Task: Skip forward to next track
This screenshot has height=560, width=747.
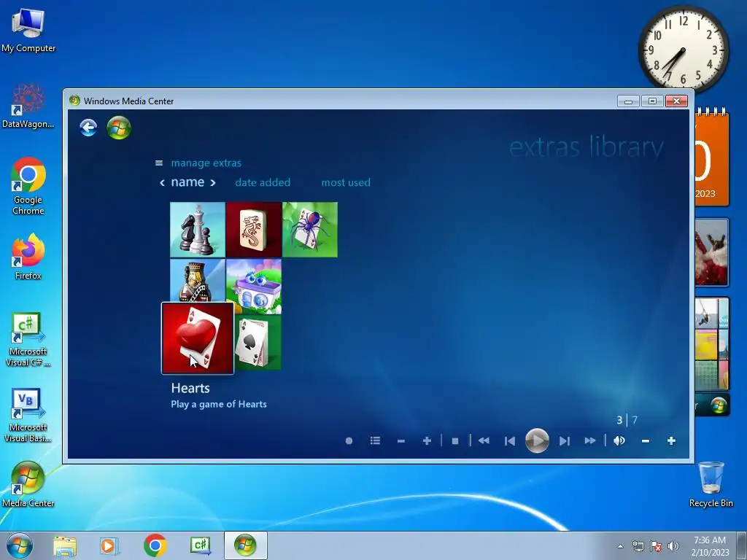Action: pos(564,441)
